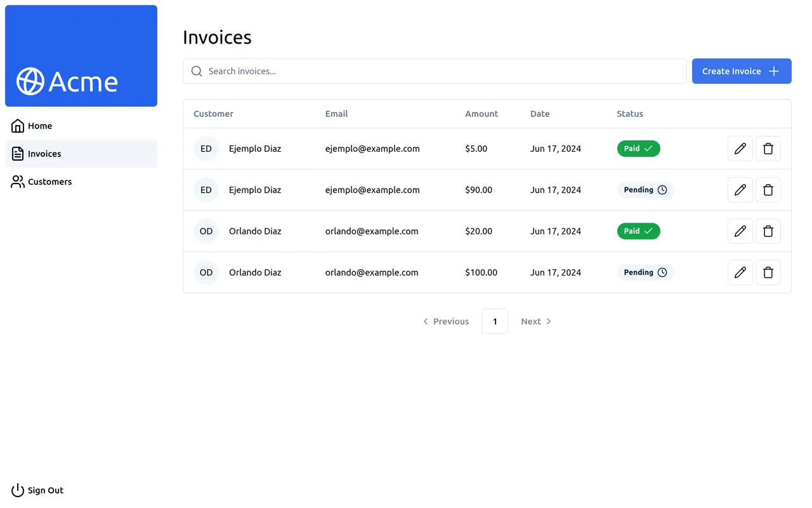Remove the $20.00 invoice with the trash icon
The height and width of the screenshot is (508, 812).
tap(768, 231)
